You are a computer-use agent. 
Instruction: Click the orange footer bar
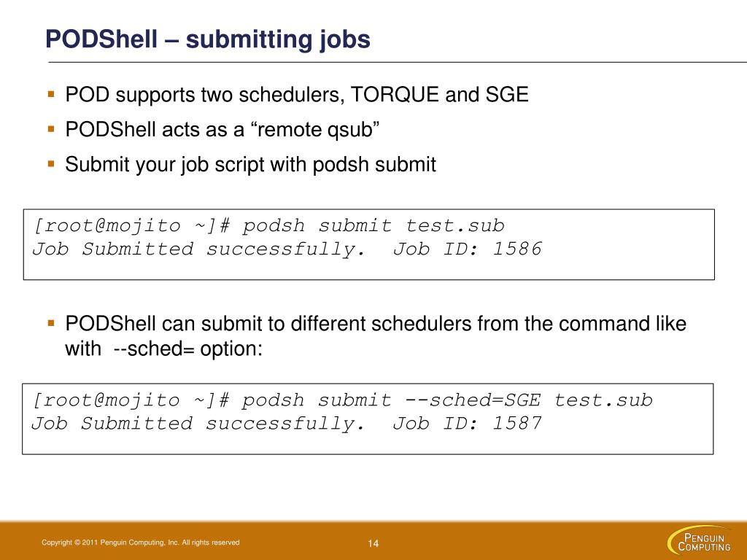click(x=373, y=540)
